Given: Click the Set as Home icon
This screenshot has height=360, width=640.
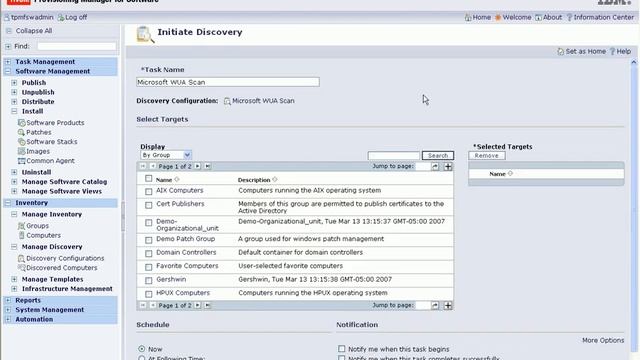Looking at the screenshot, I should pyautogui.click(x=560, y=51).
